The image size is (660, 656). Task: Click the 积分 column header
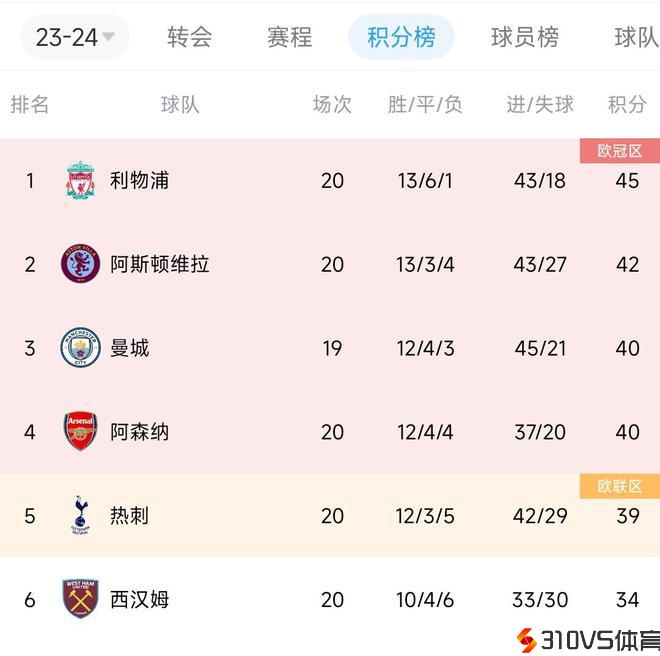(627, 105)
